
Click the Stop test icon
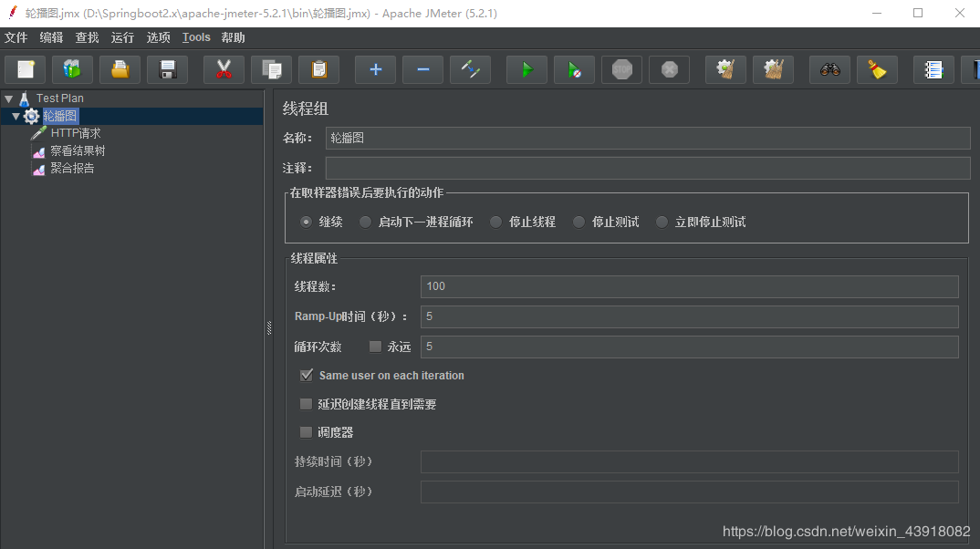pos(621,69)
